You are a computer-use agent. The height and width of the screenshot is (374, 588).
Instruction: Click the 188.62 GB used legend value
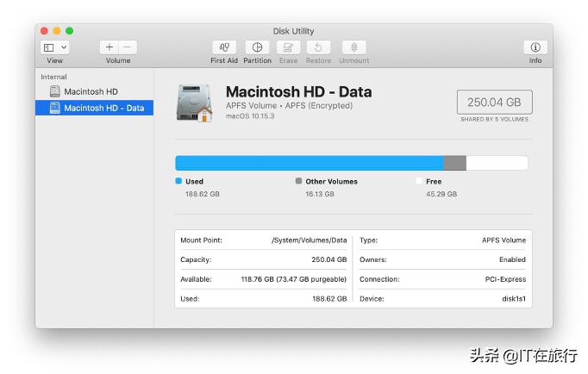[x=203, y=194]
